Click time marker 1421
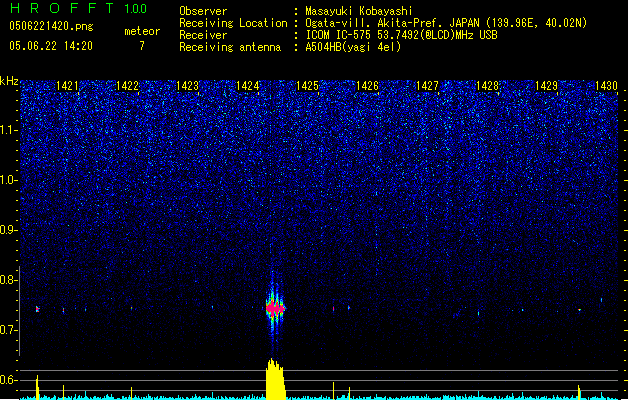Screen dimensions: 629x400 [67, 85]
